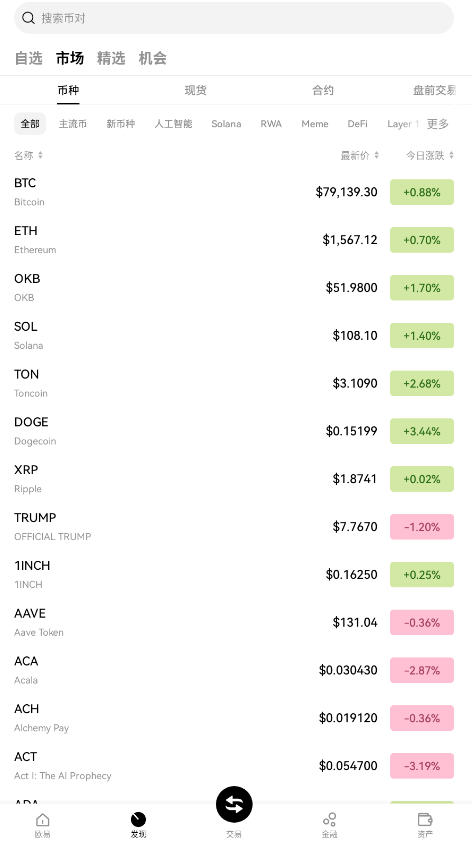Open the discover icon in bottom navigation
The width and height of the screenshot is (472, 842).
click(138, 819)
